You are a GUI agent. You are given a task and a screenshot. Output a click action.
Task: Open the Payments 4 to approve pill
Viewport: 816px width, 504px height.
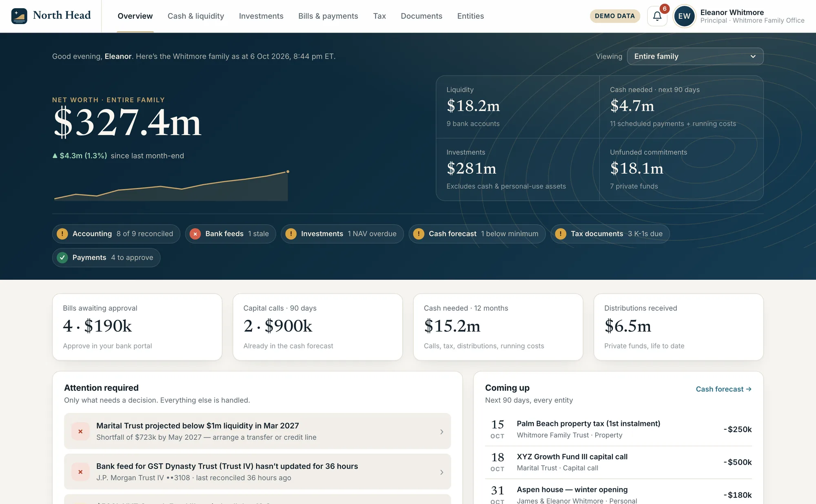(106, 257)
